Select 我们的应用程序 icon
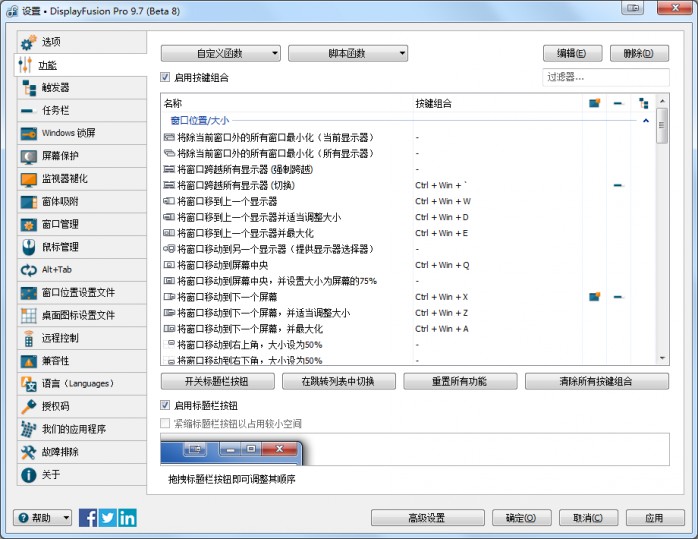 click(x=28, y=429)
